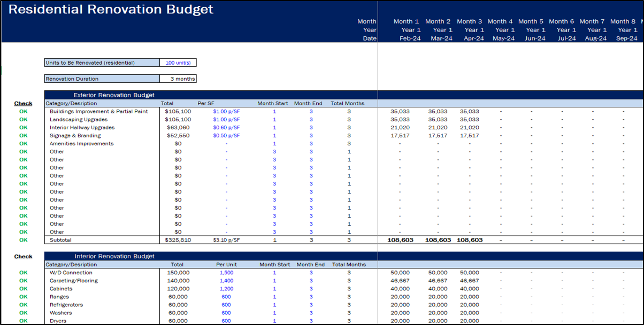Viewport: 644px width, 325px height.
Task: Click the Check column header above OK marks
Action: pos(22,103)
